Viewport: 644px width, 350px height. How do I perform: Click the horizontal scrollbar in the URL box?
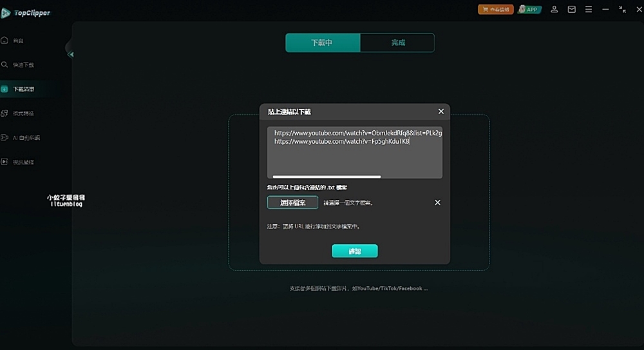327,177
